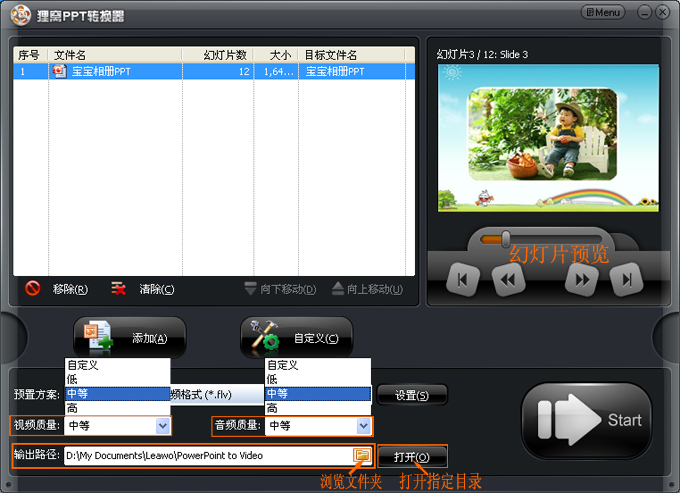Select the 宝宝相册PPT file row icon

59,71
